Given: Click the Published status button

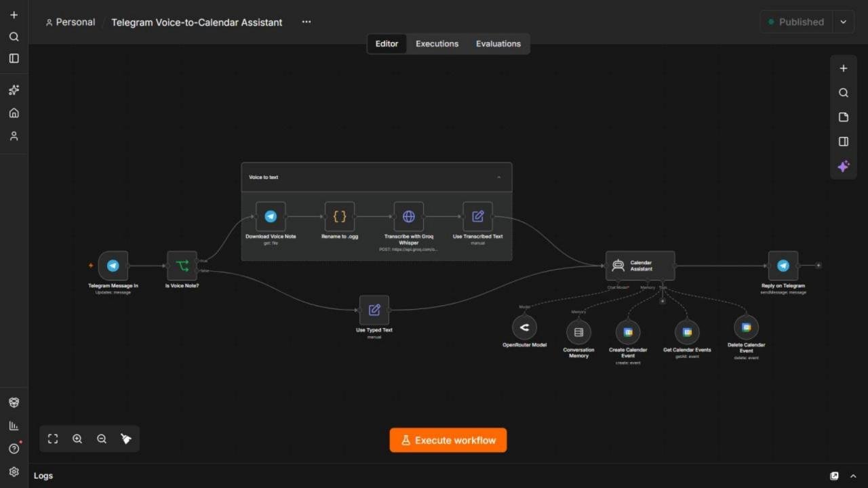Looking at the screenshot, I should pyautogui.click(x=797, y=22).
